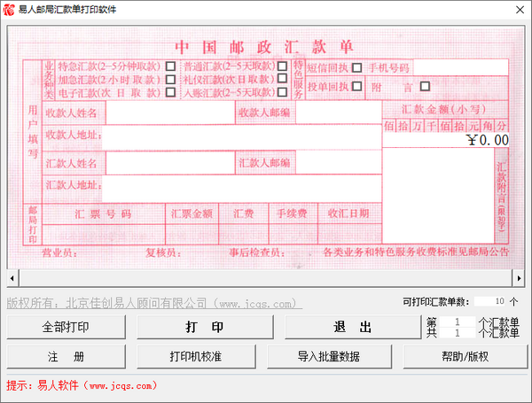The width and height of the screenshot is (532, 403).
Task: Check the 加急汇款 (2小时取款) checkbox
Action: (x=170, y=80)
